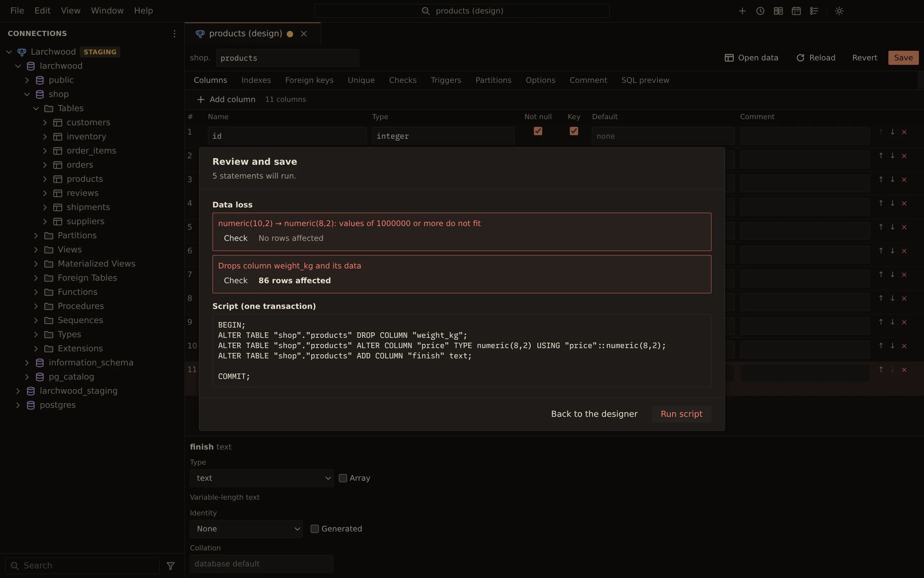This screenshot has height=578, width=924.
Task: Enable the Array checkbox
Action: pos(343,478)
